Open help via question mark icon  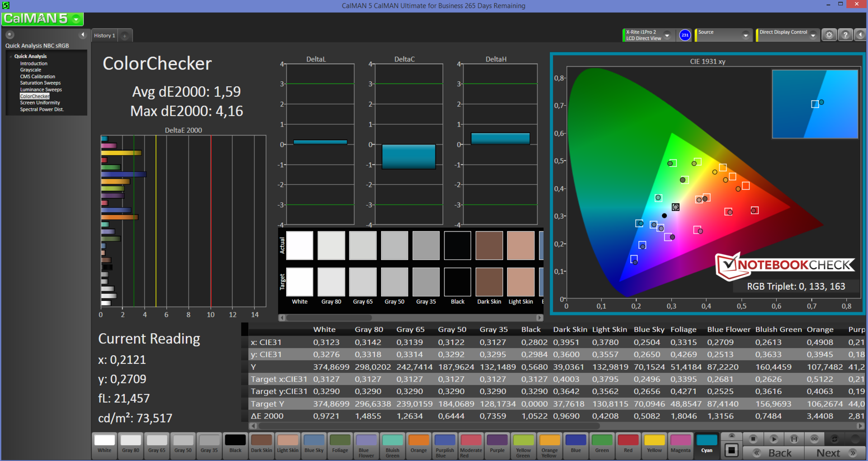tap(845, 35)
